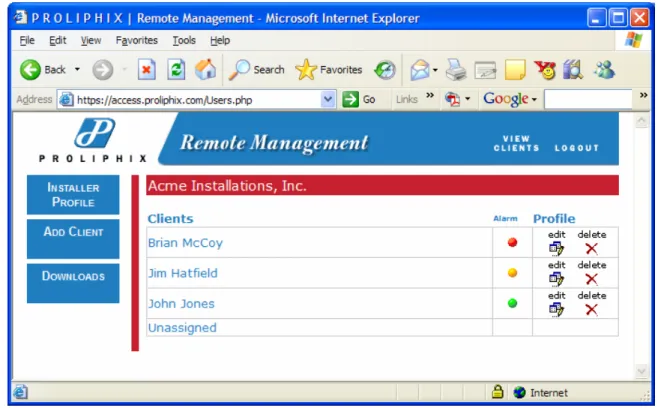Click the green Back arrow button

[x=30, y=69]
